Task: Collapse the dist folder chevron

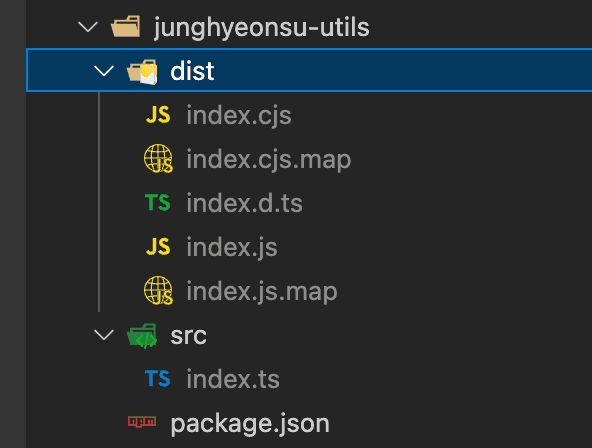Action: click(104, 71)
